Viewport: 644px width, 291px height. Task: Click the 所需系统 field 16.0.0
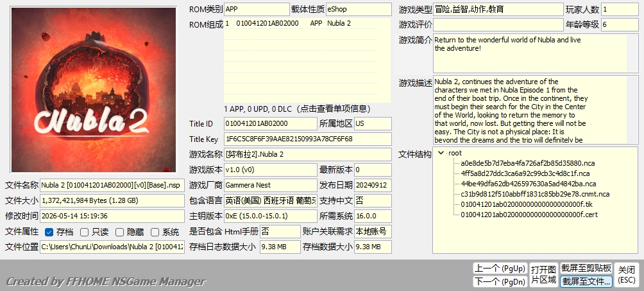point(373,216)
